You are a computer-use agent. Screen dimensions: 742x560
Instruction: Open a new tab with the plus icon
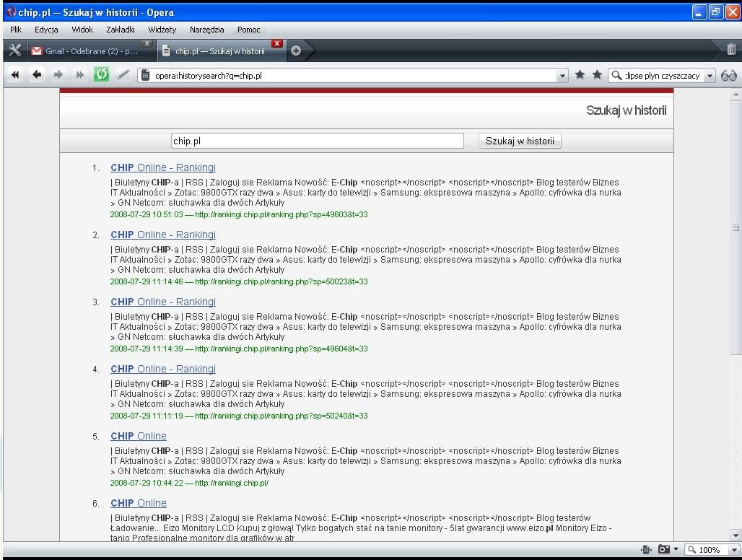pyautogui.click(x=296, y=51)
